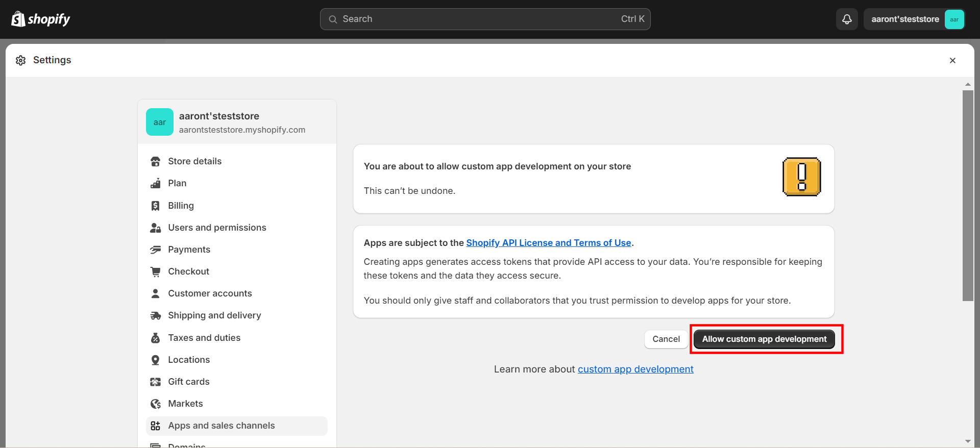Click aarontsteststore.myshopify.com text
Viewport: 980px width, 448px height.
pos(242,130)
